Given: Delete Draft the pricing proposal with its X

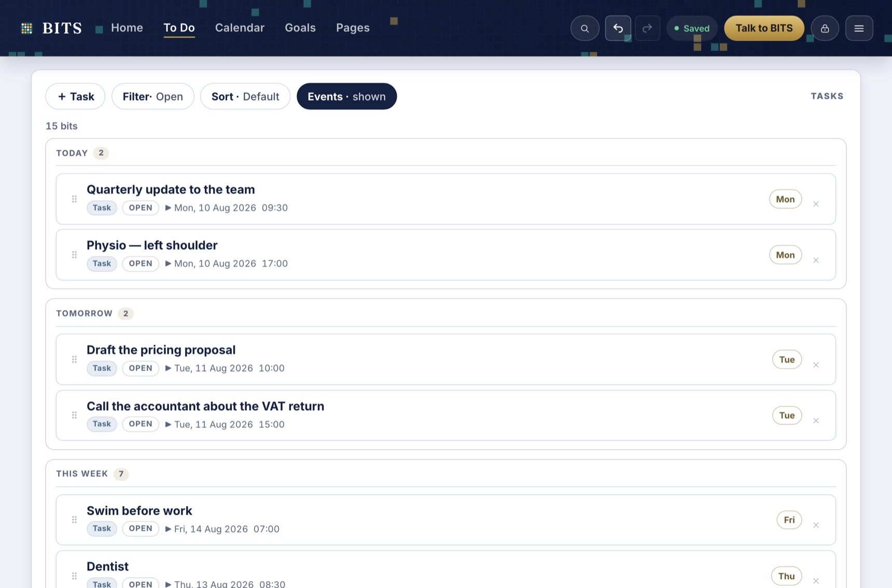Looking at the screenshot, I should (816, 365).
